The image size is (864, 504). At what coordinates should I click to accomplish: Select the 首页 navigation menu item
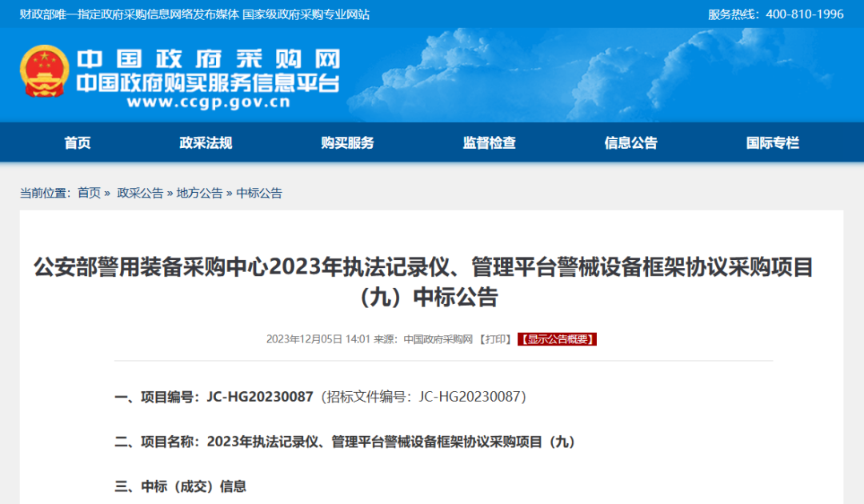77,142
